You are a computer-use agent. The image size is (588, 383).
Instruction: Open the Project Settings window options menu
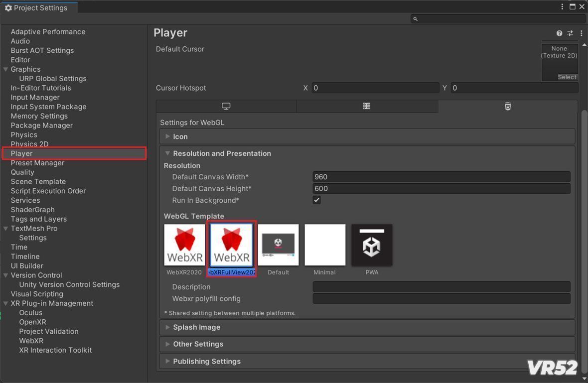tap(562, 7)
